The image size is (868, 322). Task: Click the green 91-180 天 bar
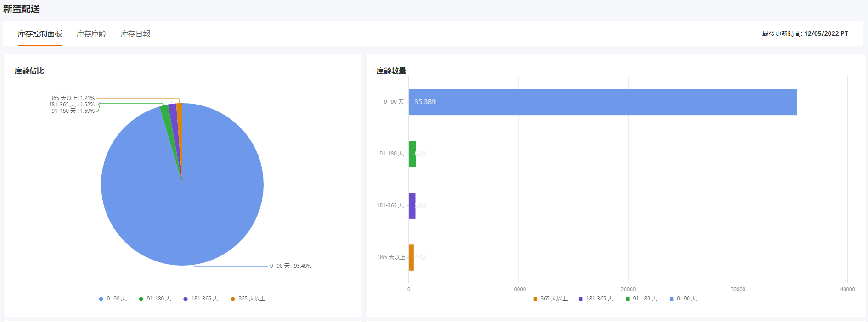pos(412,154)
